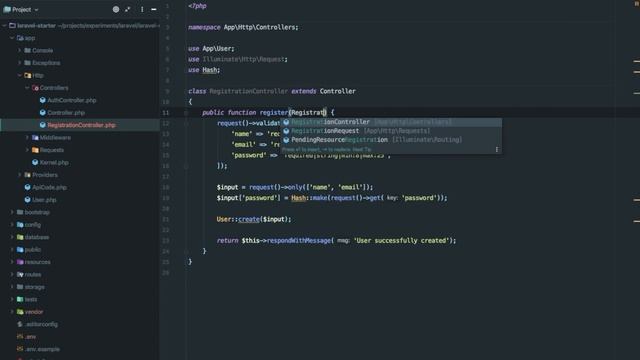Image resolution: width=640 pixels, height=360 pixels.
Task: Toggle the fold marker at line 12
Action: coord(186,123)
